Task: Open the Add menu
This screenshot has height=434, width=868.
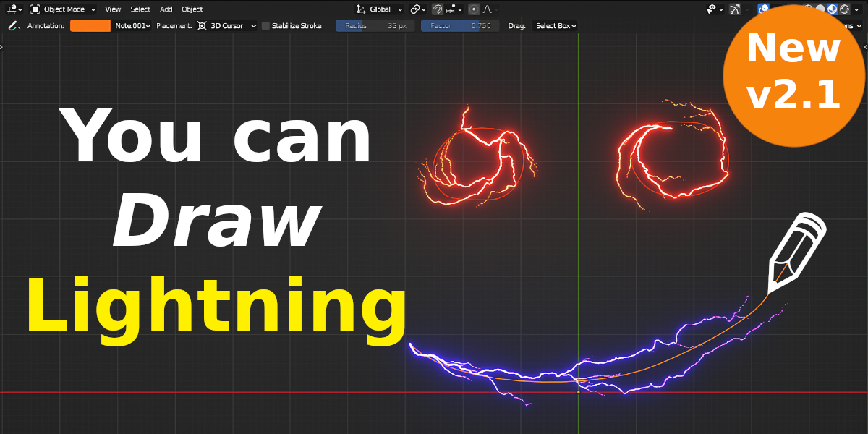Action: click(166, 9)
